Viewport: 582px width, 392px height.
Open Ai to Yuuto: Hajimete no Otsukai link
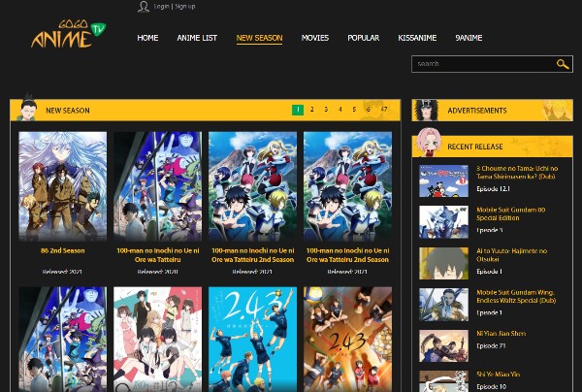[x=511, y=255]
